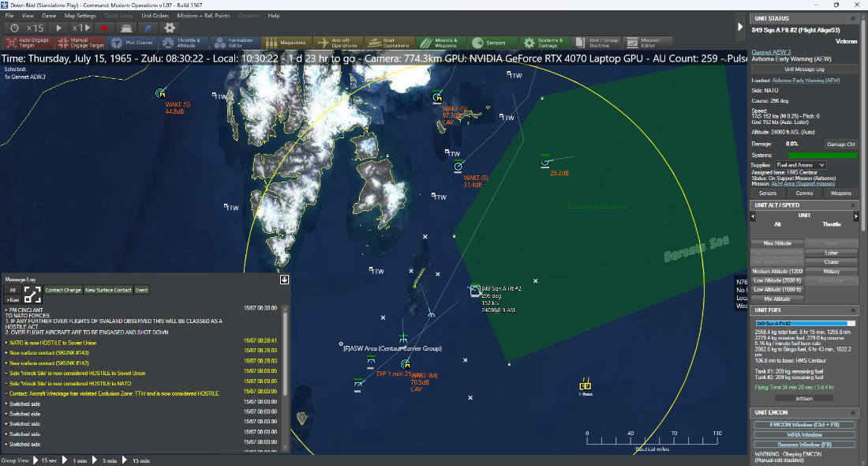Open the Formation Editor
The height and width of the screenshot is (466, 868).
pyautogui.click(x=234, y=43)
